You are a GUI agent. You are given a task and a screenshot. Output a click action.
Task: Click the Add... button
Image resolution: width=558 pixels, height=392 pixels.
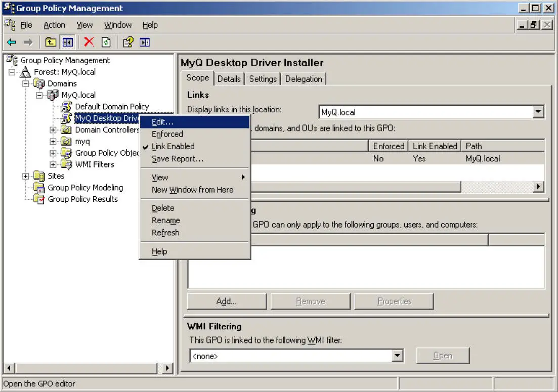(226, 301)
